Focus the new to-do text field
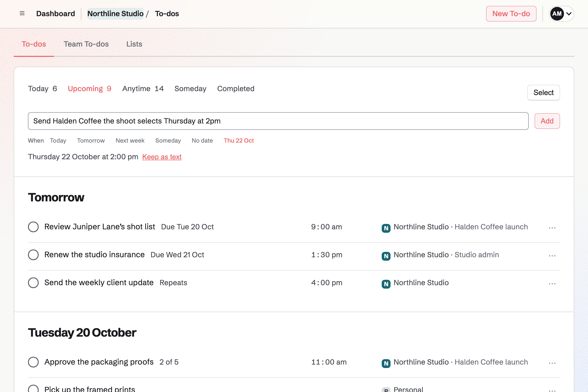Viewport: 588px width, 392px height. click(x=278, y=121)
